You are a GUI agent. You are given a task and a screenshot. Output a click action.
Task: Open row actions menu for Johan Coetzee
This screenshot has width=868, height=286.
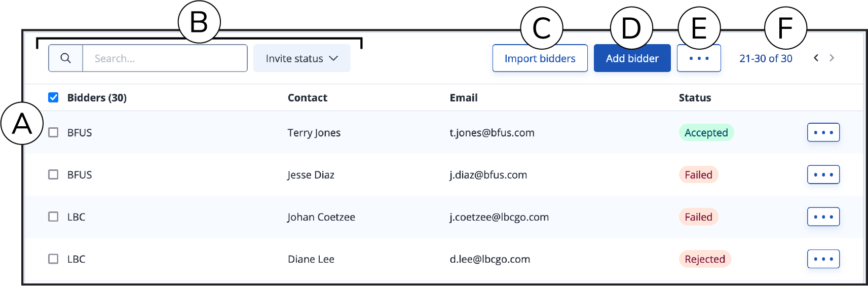coord(823,217)
